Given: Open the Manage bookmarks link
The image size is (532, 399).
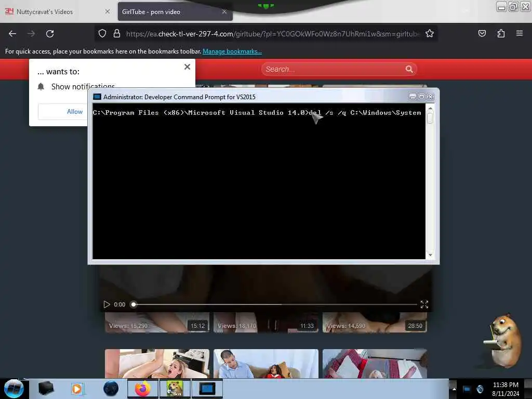Looking at the screenshot, I should tap(232, 51).
